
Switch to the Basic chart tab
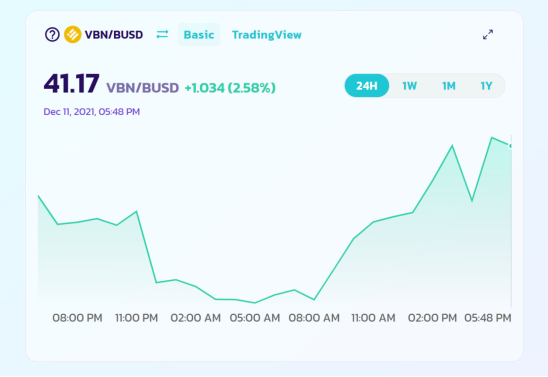click(199, 35)
